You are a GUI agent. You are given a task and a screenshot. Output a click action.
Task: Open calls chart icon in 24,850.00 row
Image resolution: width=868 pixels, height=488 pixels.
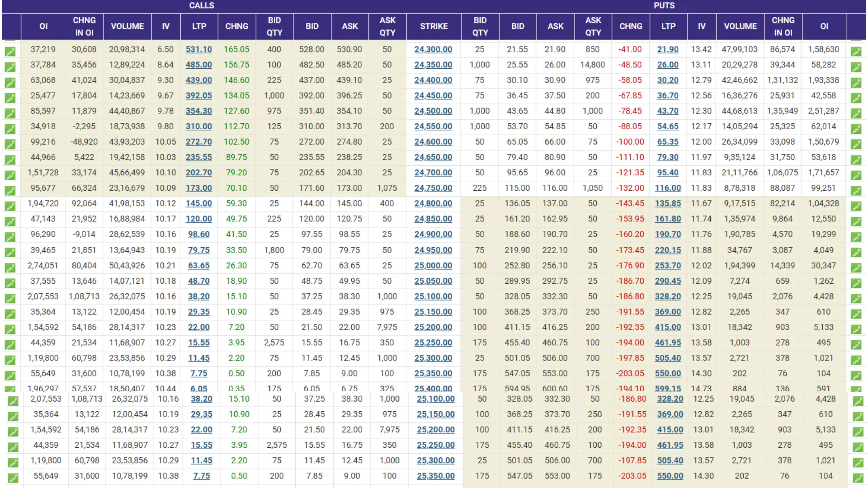tap(10, 221)
